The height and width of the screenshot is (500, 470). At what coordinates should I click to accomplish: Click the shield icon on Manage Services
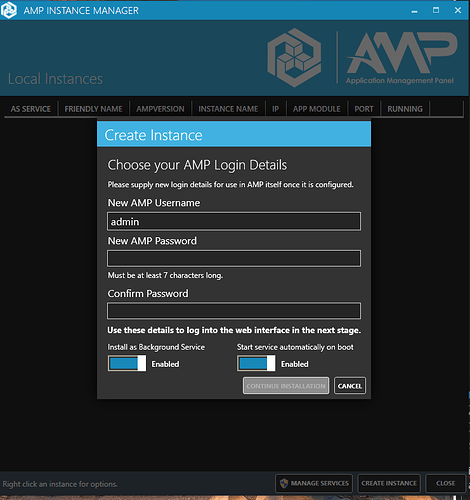click(284, 483)
